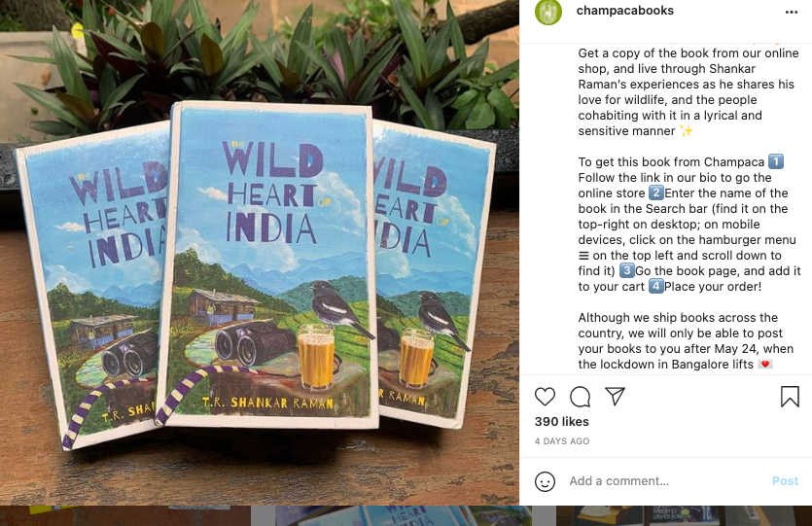Screen dimensions: 812x526
Task: Open comments via the speech bubble icon
Action: [x=581, y=397]
